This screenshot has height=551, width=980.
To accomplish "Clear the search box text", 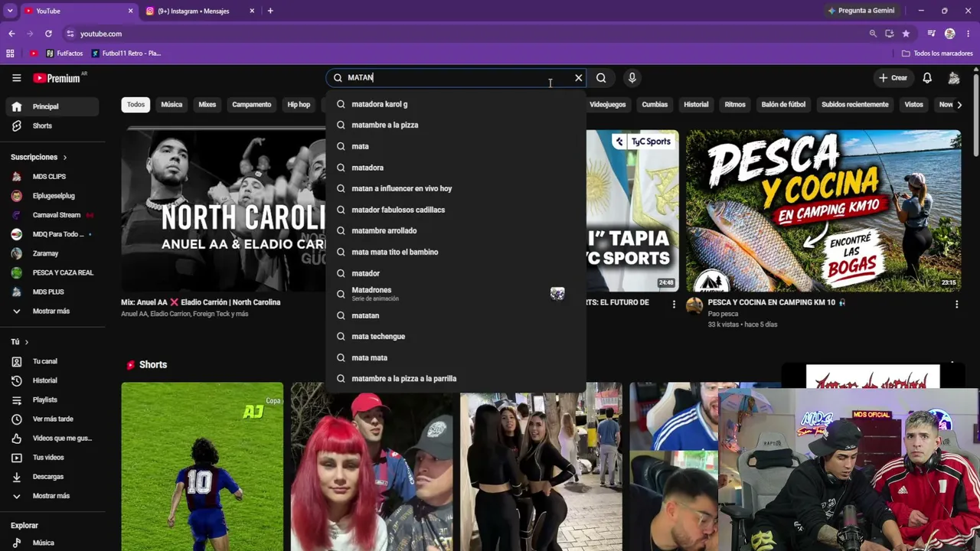I will 579,77.
